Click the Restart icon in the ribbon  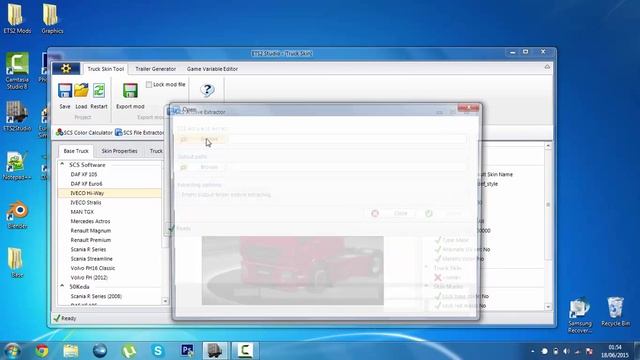tap(99, 90)
